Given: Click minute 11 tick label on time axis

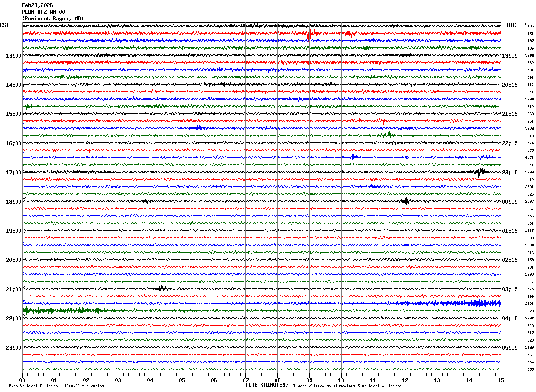Looking at the screenshot, I should (x=373, y=380).
